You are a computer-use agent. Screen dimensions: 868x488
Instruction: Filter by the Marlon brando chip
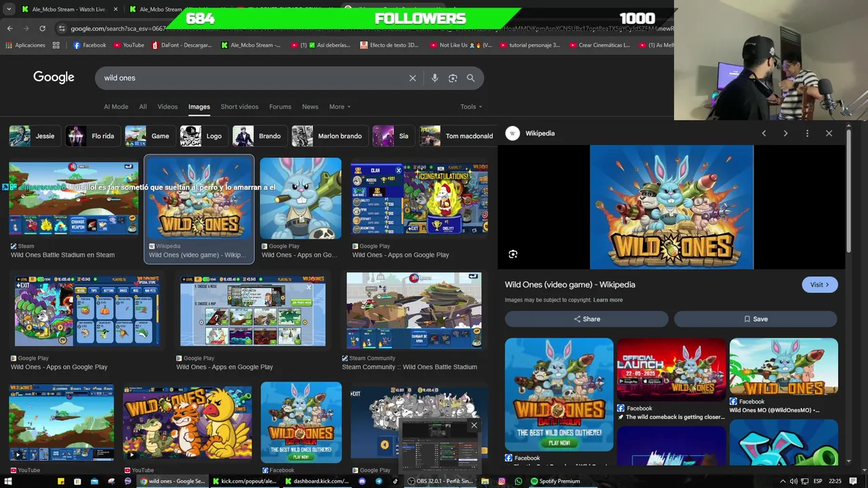(x=330, y=136)
